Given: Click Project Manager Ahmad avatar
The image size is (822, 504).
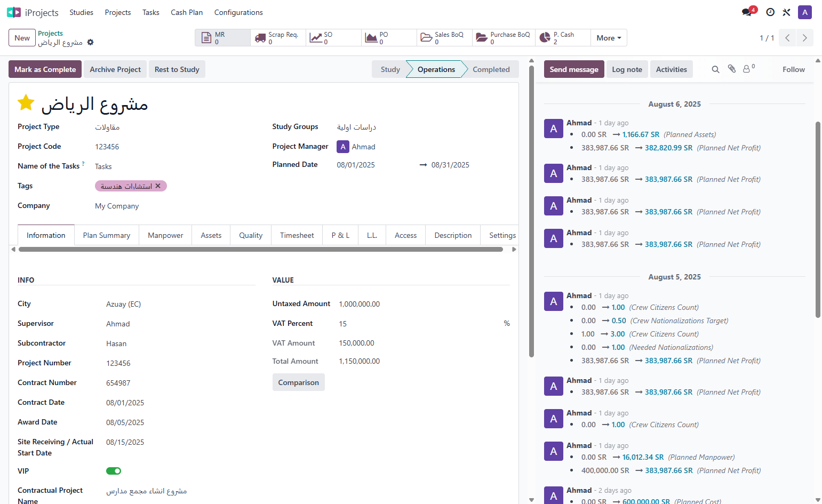Looking at the screenshot, I should 343,147.
